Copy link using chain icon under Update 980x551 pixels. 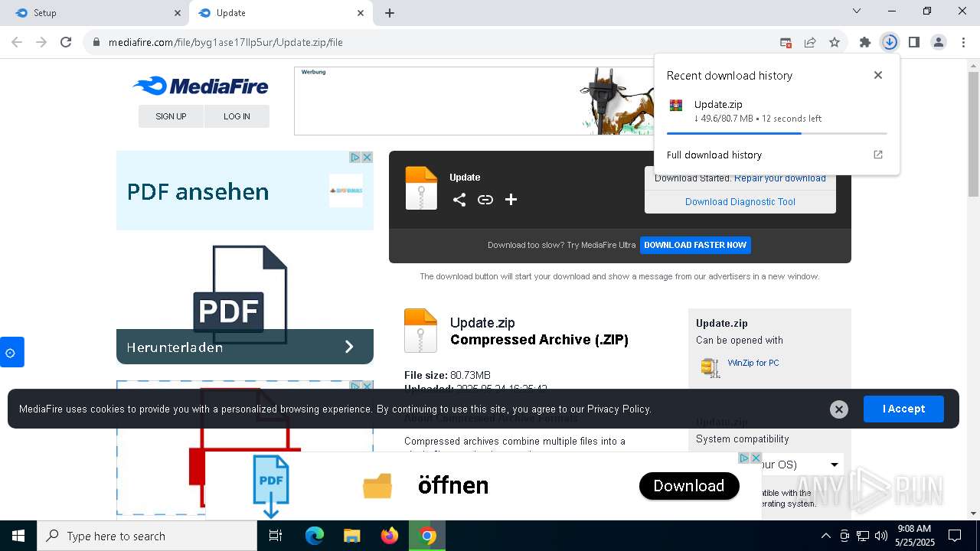click(x=485, y=200)
